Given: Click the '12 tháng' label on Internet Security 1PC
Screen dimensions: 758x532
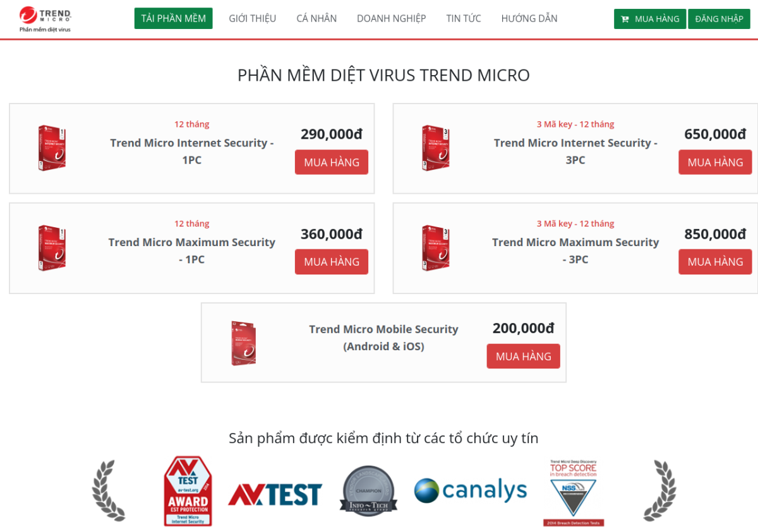Looking at the screenshot, I should [x=192, y=124].
